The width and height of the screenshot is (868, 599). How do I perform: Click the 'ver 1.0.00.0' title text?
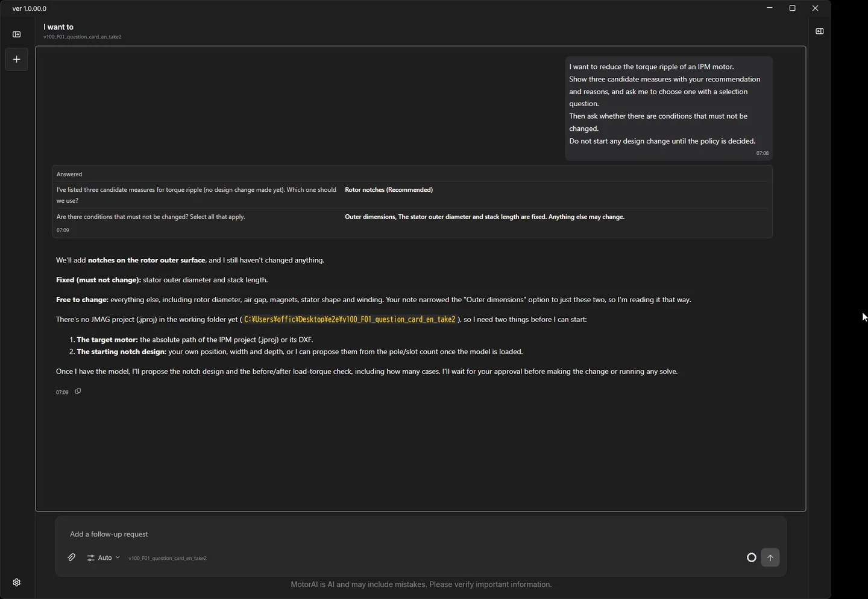coord(30,8)
